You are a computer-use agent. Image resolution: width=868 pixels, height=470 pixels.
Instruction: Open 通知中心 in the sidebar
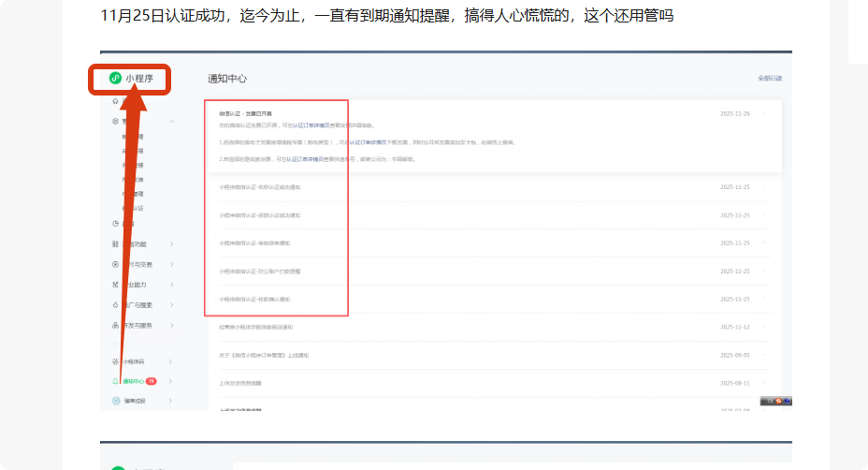[x=133, y=381]
